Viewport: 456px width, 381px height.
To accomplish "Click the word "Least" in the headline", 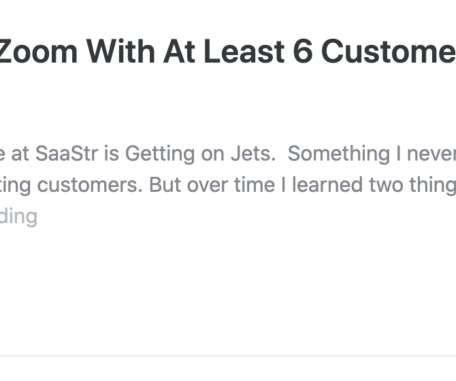I will click(243, 52).
